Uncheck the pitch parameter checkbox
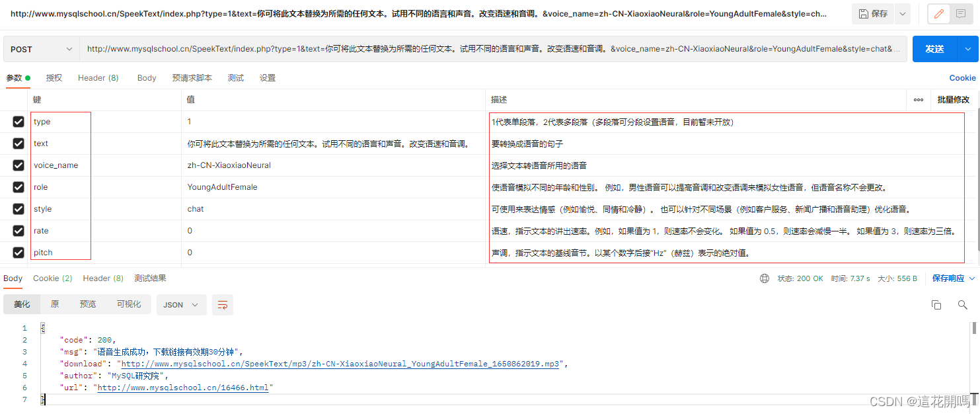Image resolution: width=980 pixels, height=414 pixels. tap(19, 253)
